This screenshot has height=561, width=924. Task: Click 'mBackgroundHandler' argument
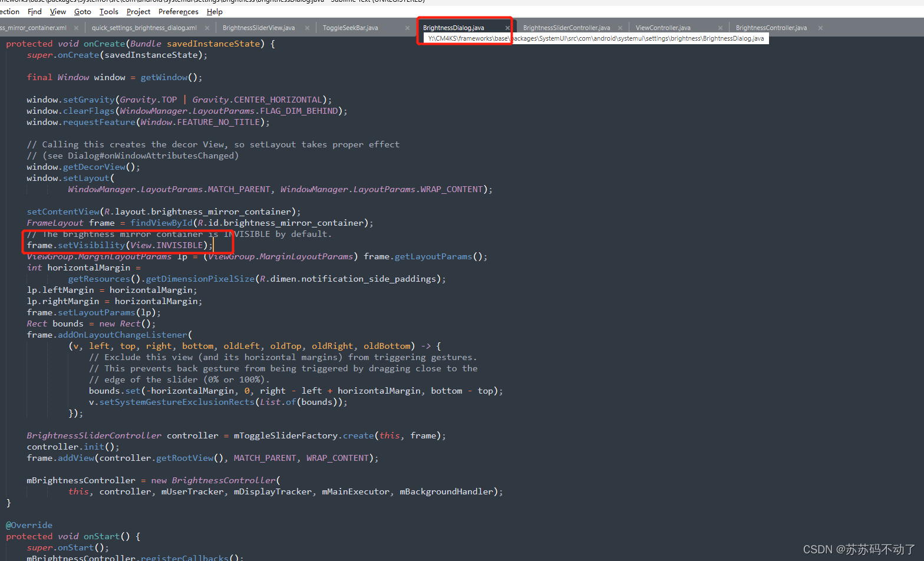coord(447,491)
